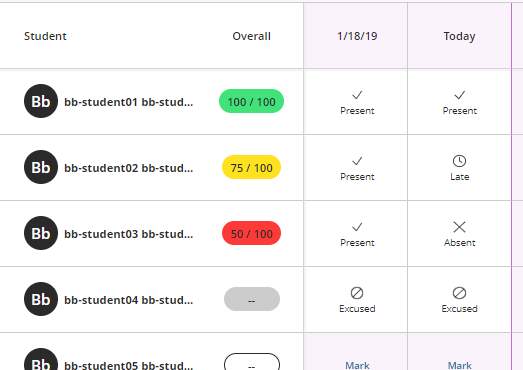The image size is (523, 370).
Task: Select the green 100 / 100 score pill
Action: (x=251, y=101)
